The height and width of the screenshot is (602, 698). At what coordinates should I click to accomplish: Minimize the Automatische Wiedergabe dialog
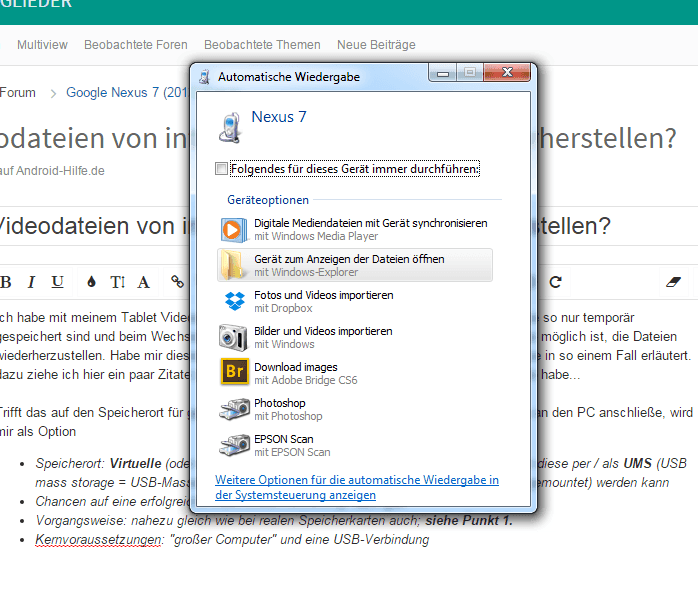pyautogui.click(x=443, y=73)
